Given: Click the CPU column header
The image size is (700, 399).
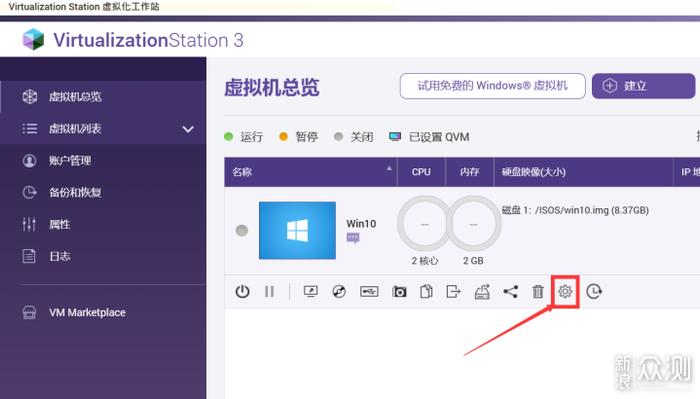Looking at the screenshot, I should point(421,172).
